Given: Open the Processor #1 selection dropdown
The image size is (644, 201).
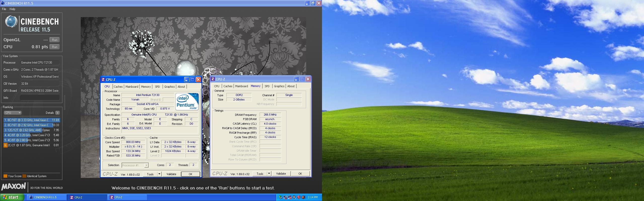Looking at the screenshot, I should (135, 165).
